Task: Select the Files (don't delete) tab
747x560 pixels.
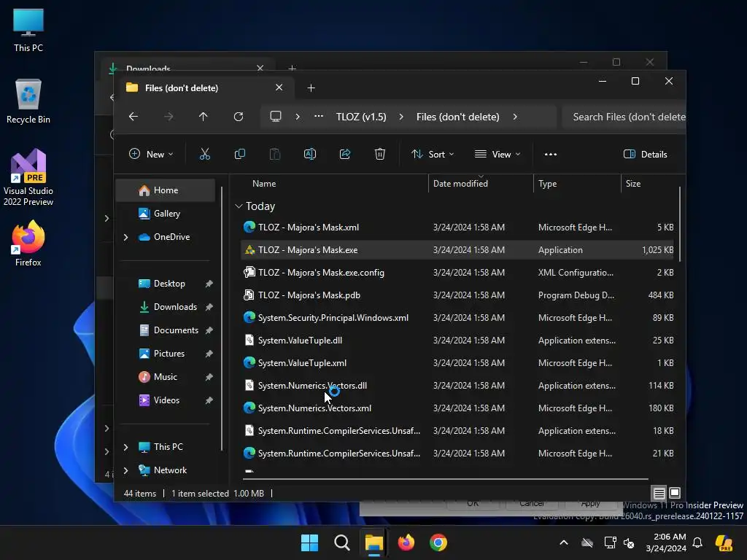Action: point(204,87)
